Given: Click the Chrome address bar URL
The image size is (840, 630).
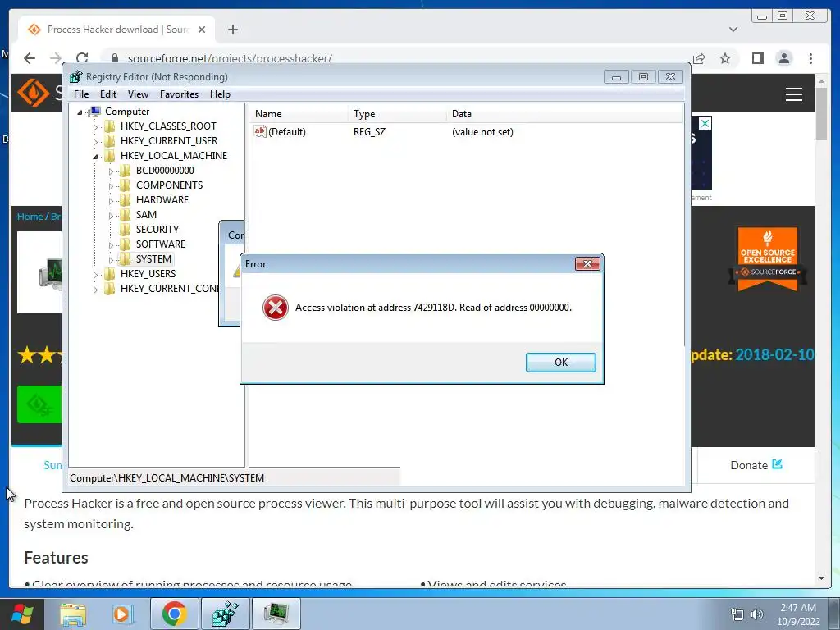Looking at the screenshot, I should coord(230,58).
